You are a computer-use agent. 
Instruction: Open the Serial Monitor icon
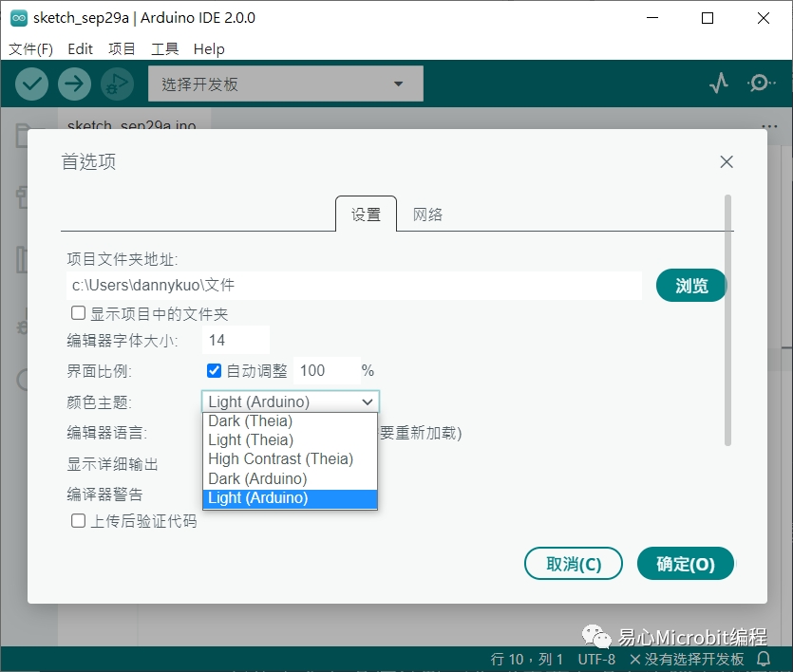pos(761,84)
